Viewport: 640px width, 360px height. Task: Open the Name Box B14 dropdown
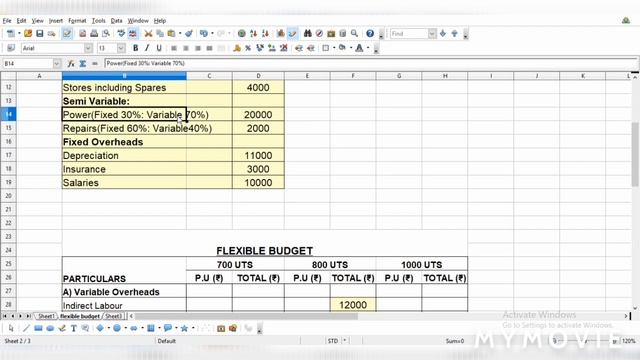(x=57, y=64)
